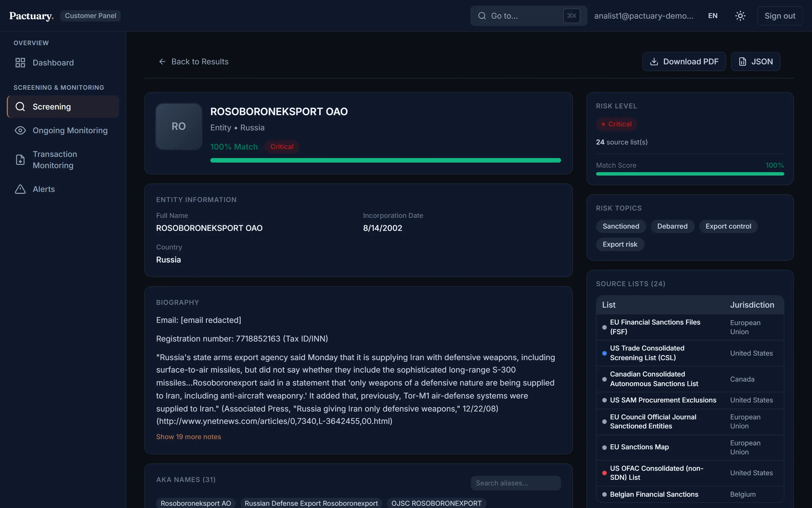This screenshot has width=812, height=508.
Task: Click the Customer Panel badge
Action: pos(90,16)
